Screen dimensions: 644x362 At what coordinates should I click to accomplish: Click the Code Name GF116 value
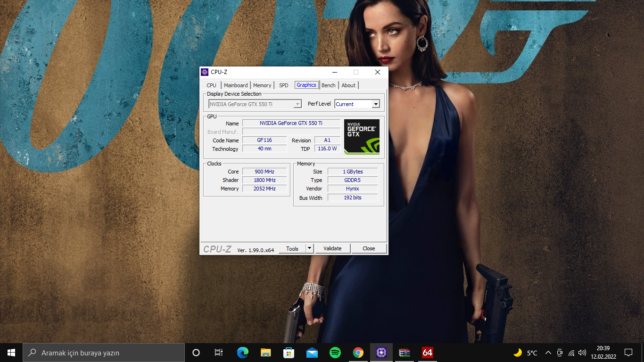point(264,140)
